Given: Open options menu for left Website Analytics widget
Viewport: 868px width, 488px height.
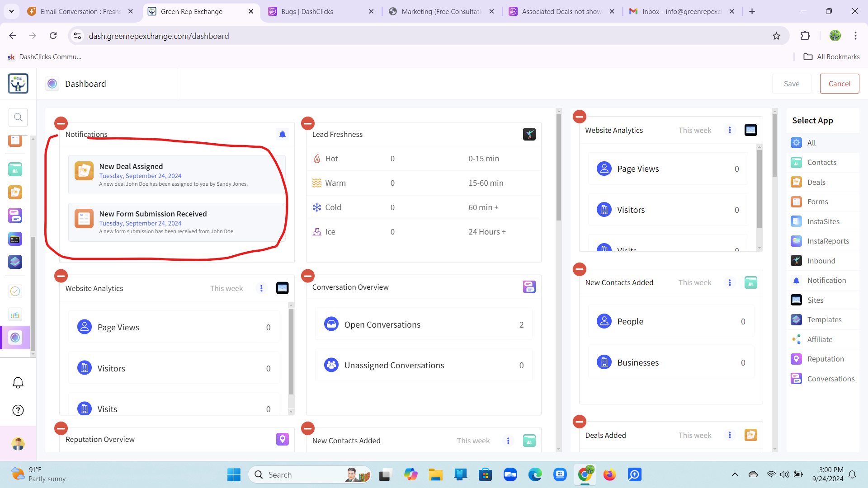Looking at the screenshot, I should 261,288.
